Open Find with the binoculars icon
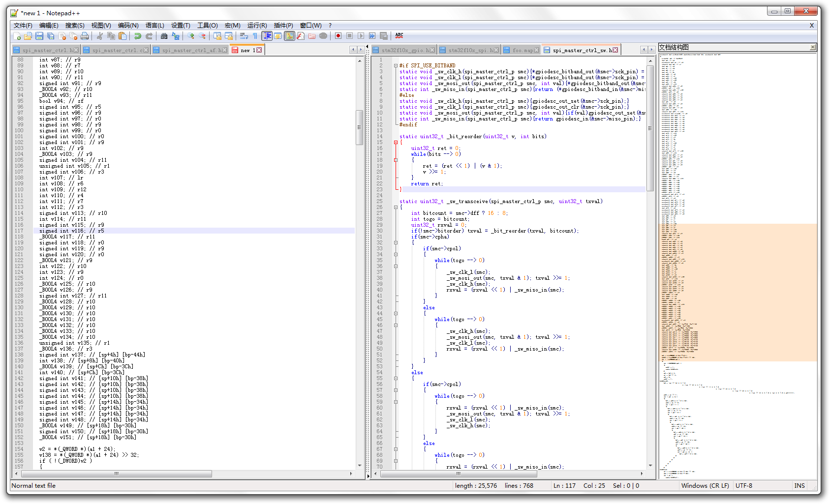830x504 pixels. [164, 36]
